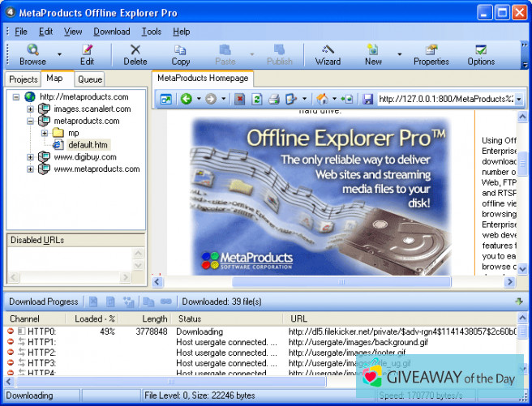Expand the www.digibuy.com tree node
The image size is (532, 406).
point(30,157)
